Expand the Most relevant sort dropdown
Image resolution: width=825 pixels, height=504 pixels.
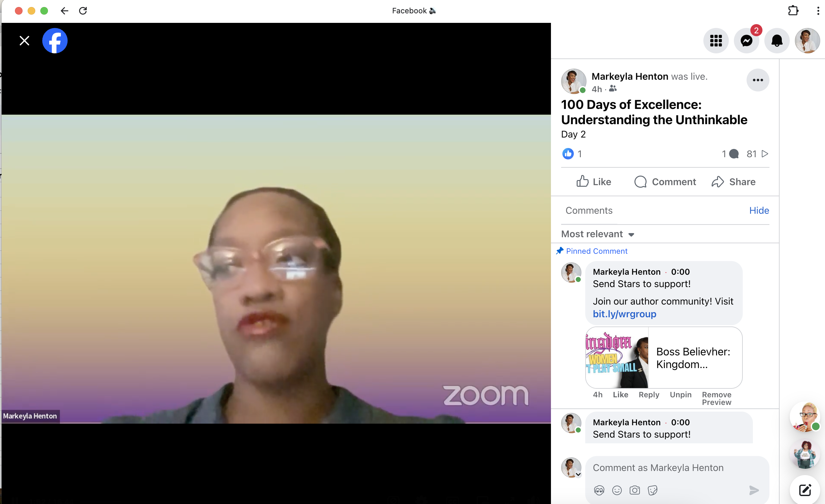[598, 234]
